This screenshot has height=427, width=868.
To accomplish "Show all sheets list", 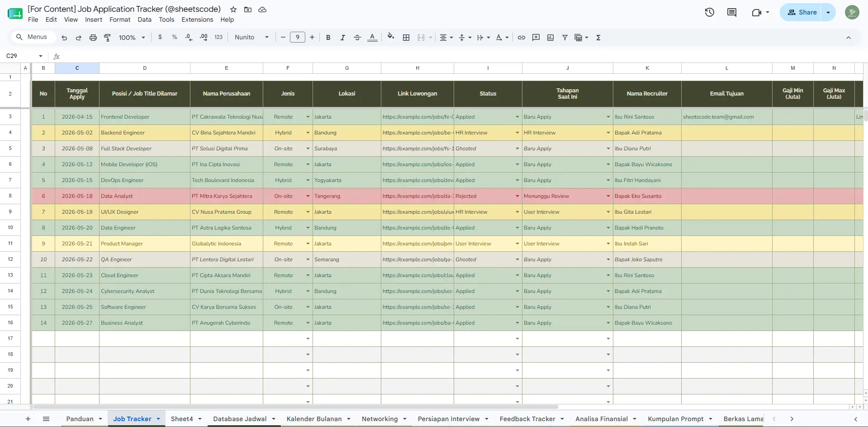I will 46,419.
